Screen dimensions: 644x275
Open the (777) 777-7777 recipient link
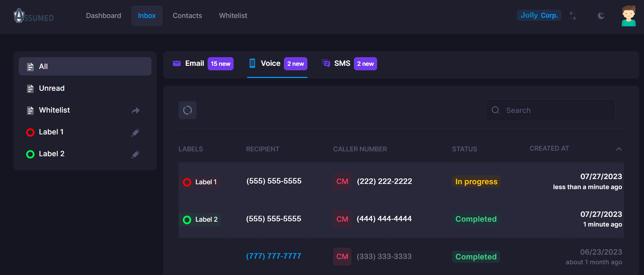point(273,256)
